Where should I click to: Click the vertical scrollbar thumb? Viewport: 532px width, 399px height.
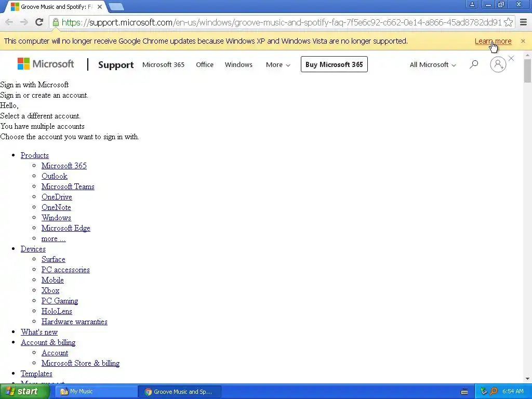[x=528, y=71]
